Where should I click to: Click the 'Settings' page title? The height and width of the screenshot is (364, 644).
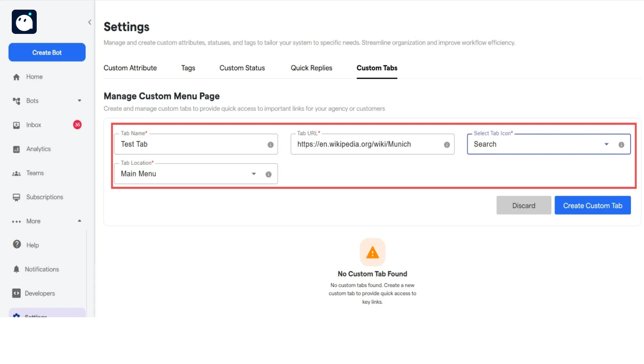127,27
